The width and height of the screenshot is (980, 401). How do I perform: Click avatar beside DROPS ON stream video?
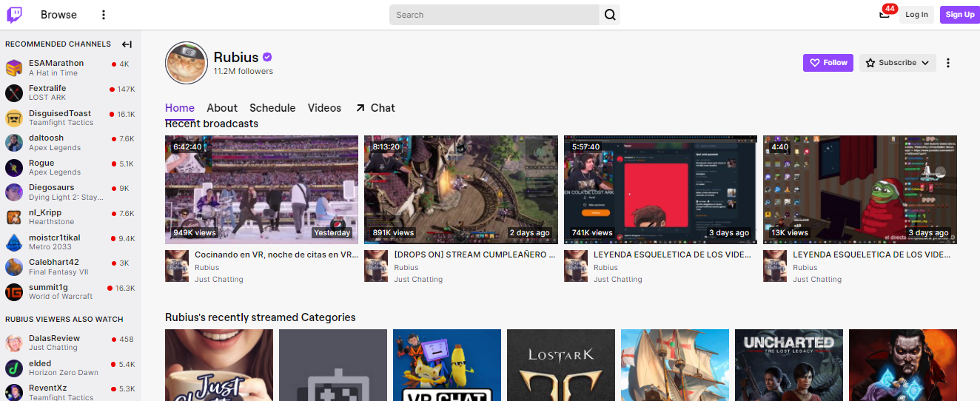pos(376,266)
